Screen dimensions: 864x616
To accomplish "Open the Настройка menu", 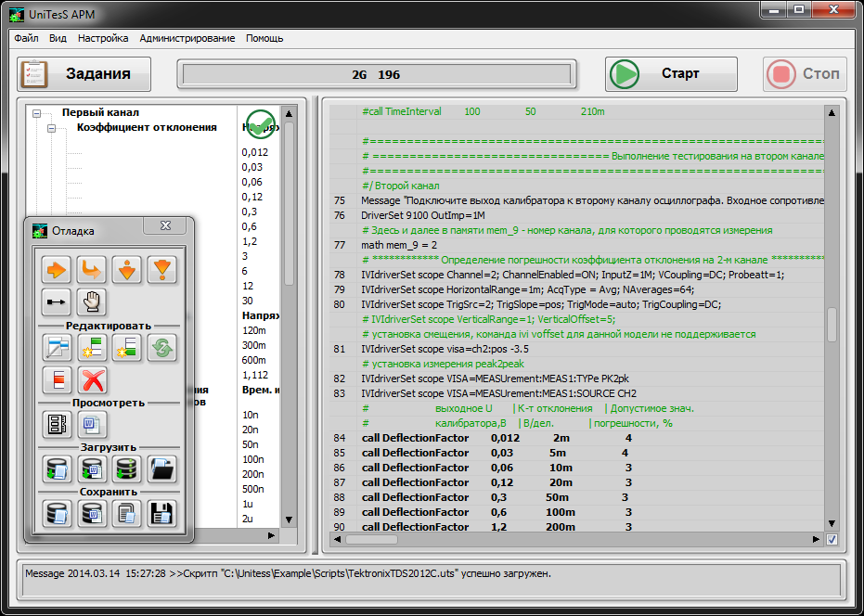I will coord(103,39).
